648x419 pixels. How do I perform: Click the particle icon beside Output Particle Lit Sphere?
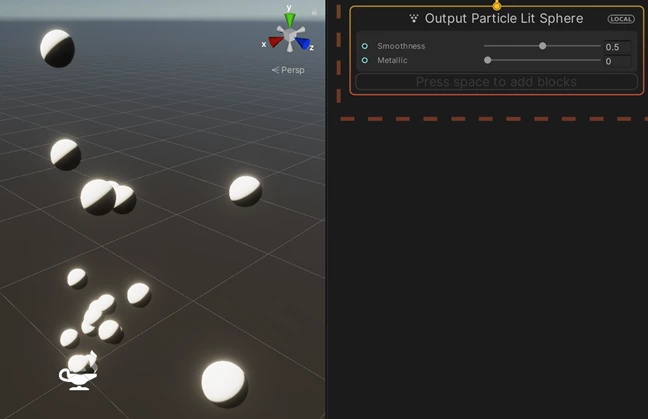414,18
